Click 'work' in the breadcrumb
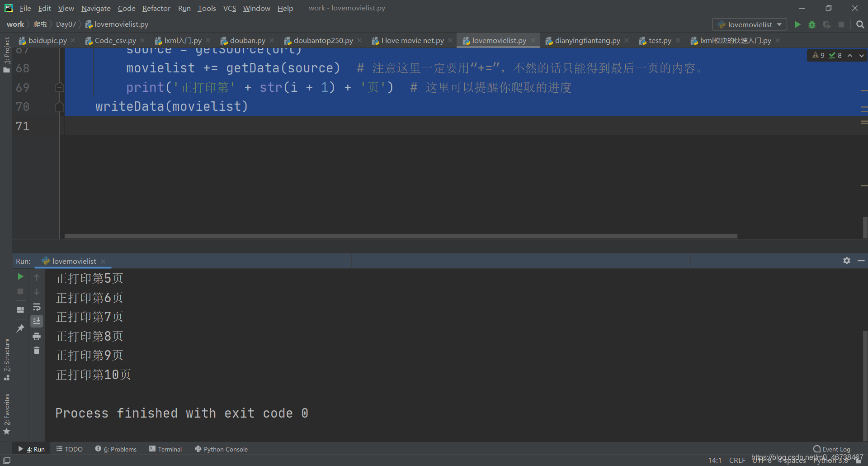 15,24
